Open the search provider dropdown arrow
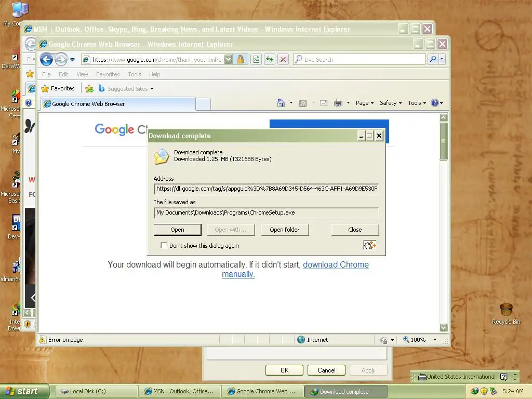 442,59
